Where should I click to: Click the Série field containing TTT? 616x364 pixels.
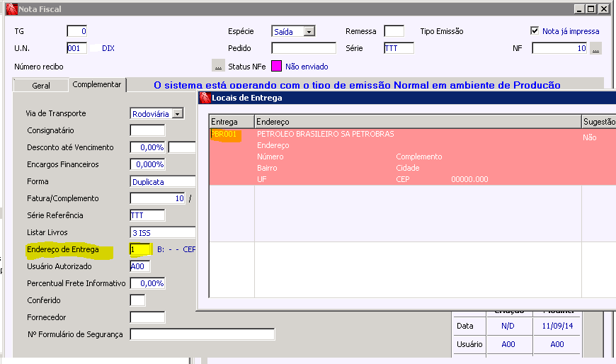pyautogui.click(x=399, y=48)
